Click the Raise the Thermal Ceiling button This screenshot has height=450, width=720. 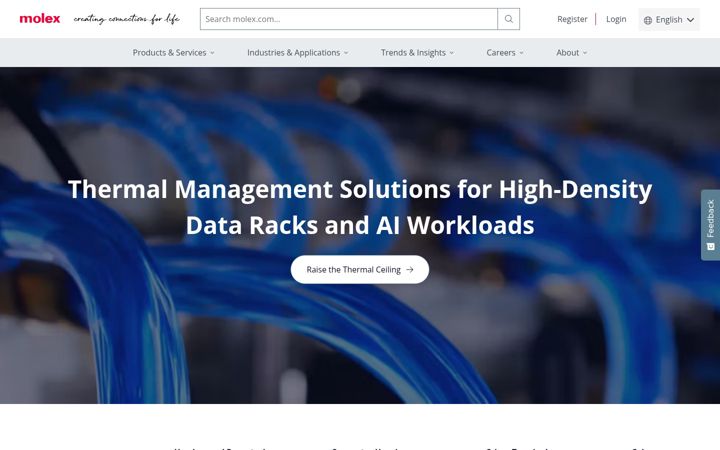pyautogui.click(x=360, y=270)
